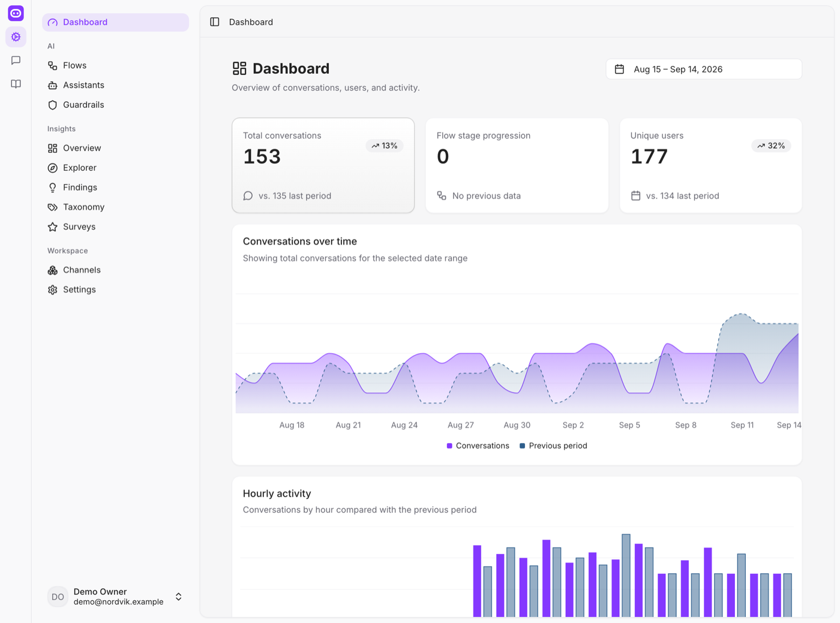This screenshot has width=840, height=623.
Task: Click the Overview grid icon
Action: (x=53, y=148)
